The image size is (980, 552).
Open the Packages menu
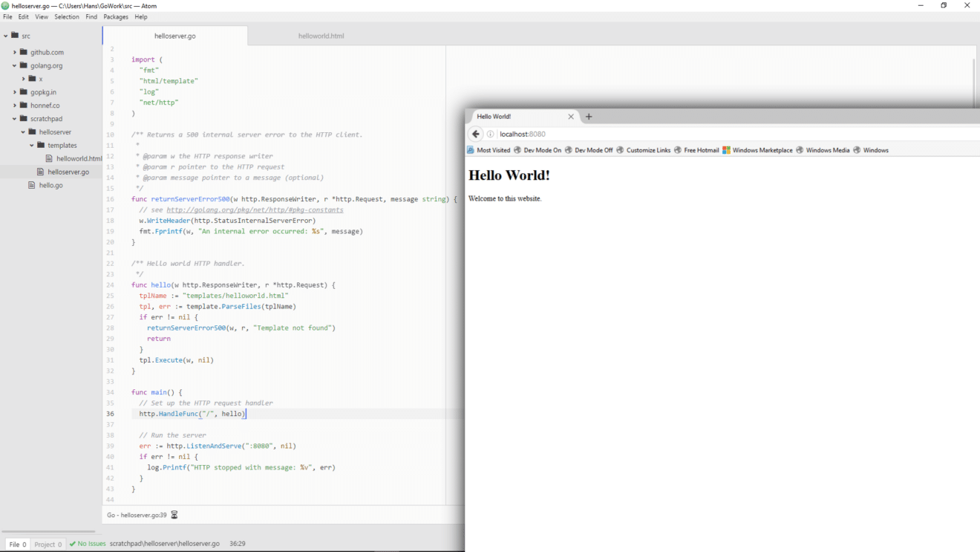coord(116,16)
